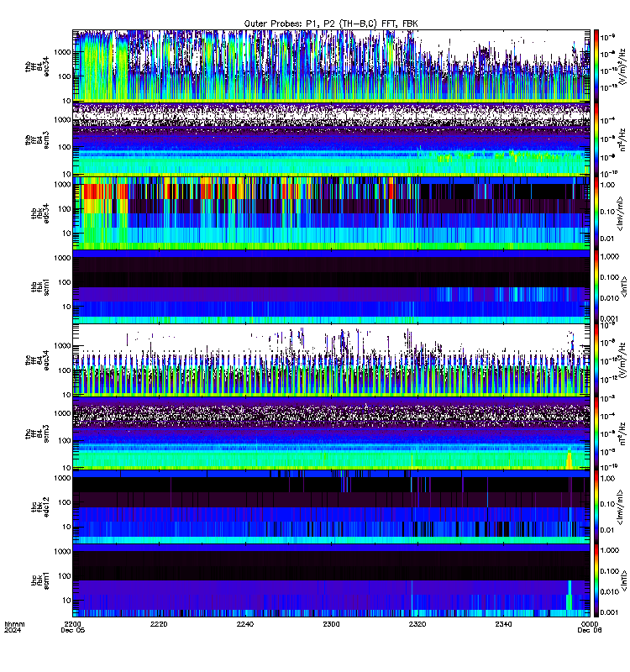Click the '100' frequency tick of thb fff scm3 panel
This screenshot has width=630, height=672.
pos(65,147)
